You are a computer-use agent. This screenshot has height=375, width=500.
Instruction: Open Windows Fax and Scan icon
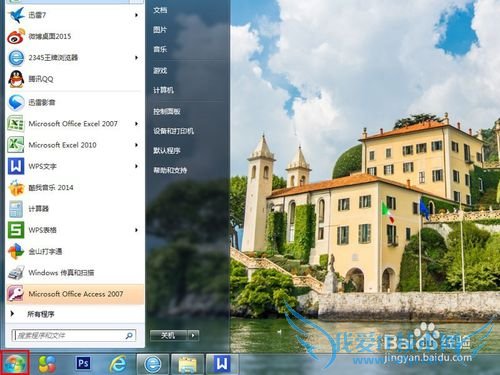(16, 273)
